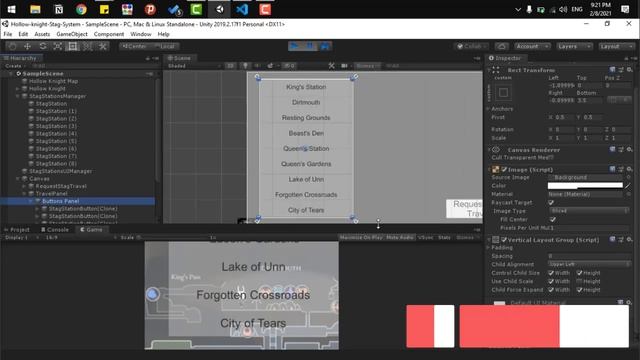Switch to the Console tab

pos(55,230)
